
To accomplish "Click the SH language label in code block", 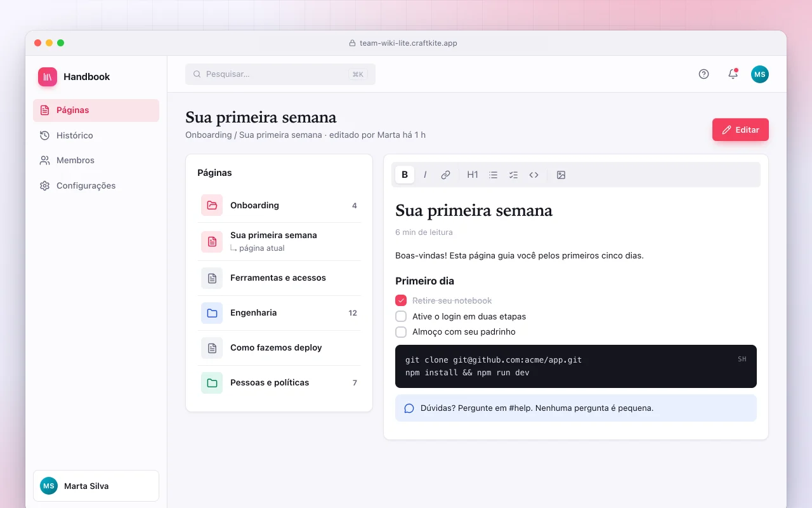I will click(x=742, y=359).
